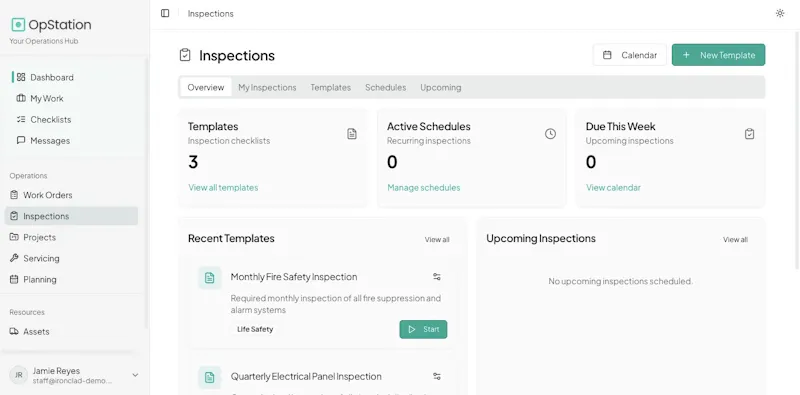
Task: Follow the View all templates link
Action: coord(223,187)
